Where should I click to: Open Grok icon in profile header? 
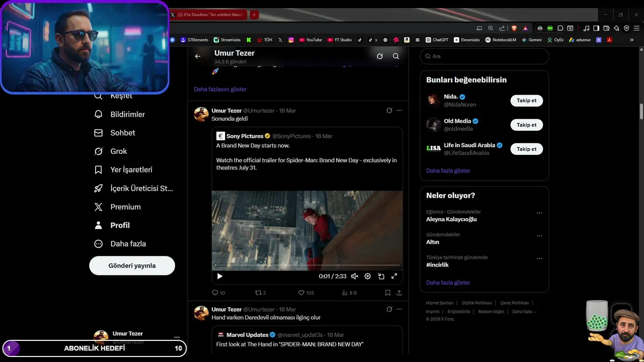[380, 56]
